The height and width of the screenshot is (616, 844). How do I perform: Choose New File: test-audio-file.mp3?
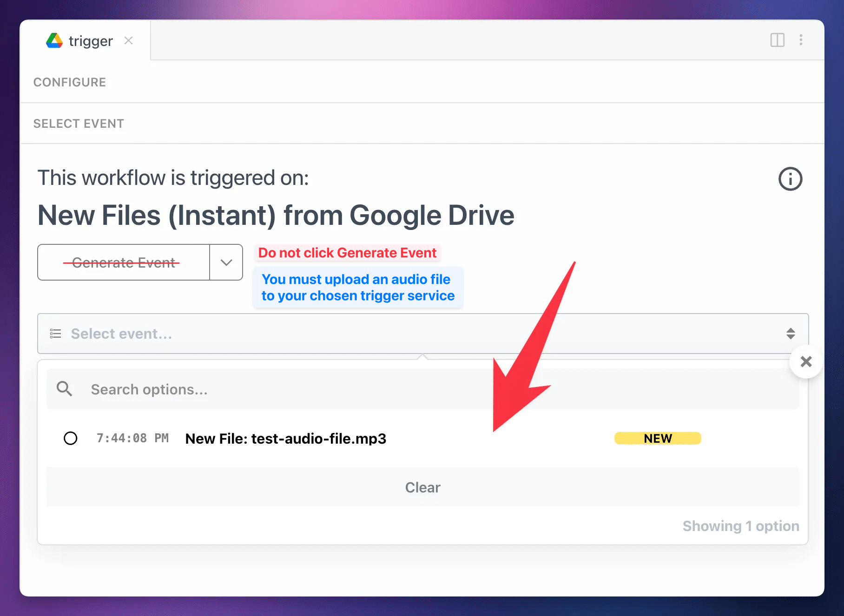pos(286,439)
